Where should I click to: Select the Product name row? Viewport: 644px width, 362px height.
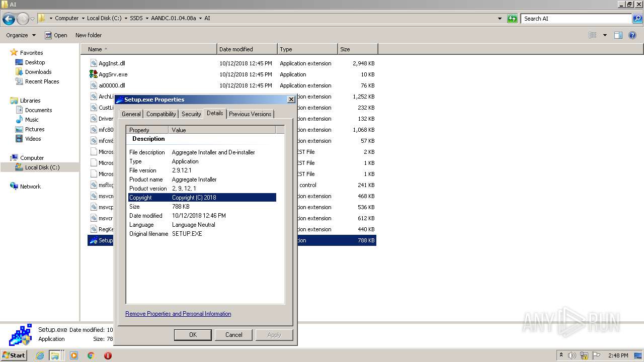point(202,179)
